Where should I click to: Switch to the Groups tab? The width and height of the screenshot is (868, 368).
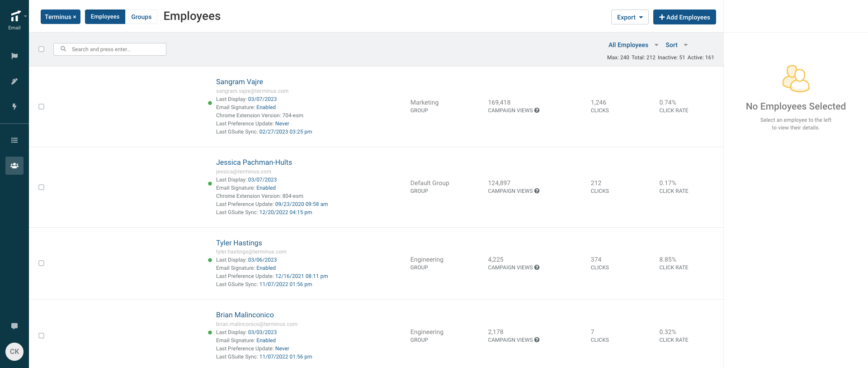142,17
